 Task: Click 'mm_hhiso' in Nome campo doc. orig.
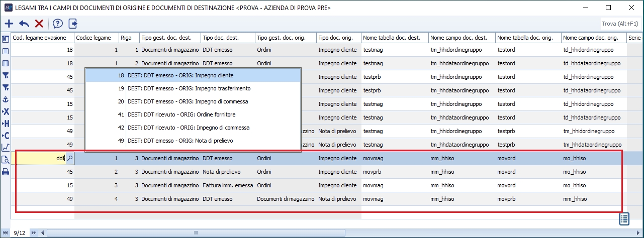594,199
